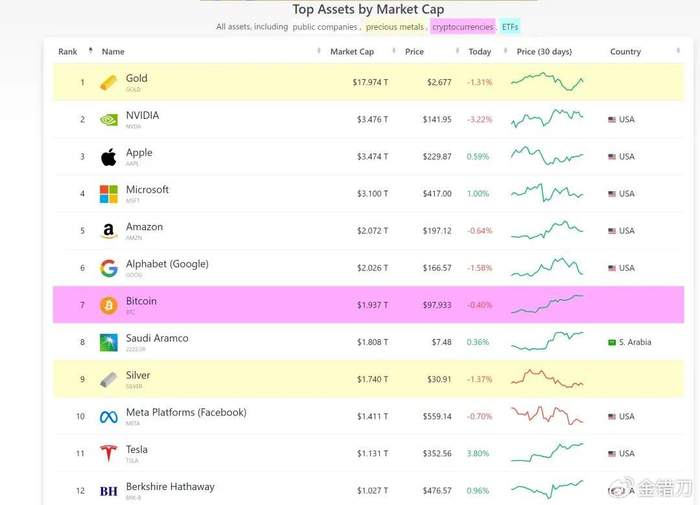700x505 pixels.
Task: Sort table by Rank column arrow
Action: coord(91,50)
